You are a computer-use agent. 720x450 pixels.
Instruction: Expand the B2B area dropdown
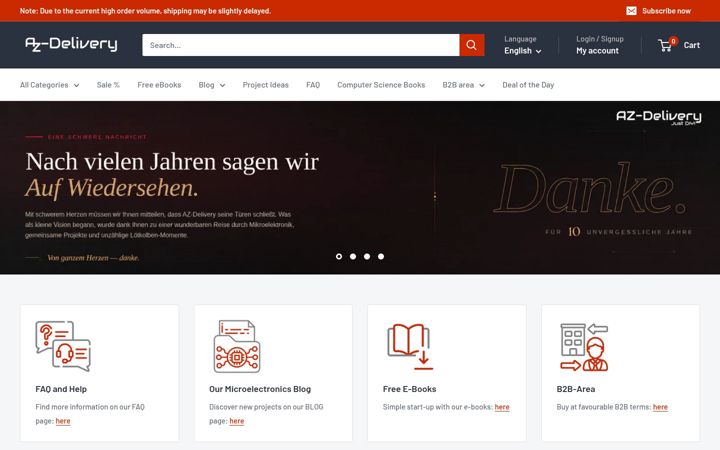pos(463,85)
